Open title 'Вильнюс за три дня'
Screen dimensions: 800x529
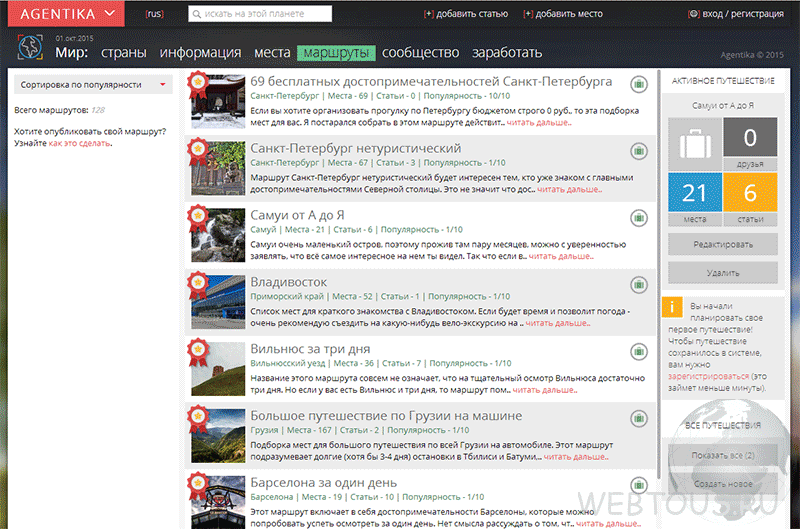pos(310,349)
